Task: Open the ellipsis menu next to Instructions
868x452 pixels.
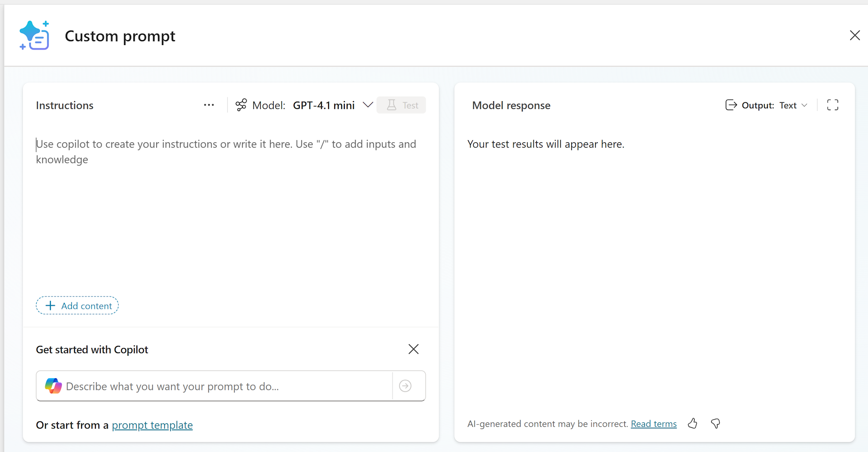Action: point(209,105)
